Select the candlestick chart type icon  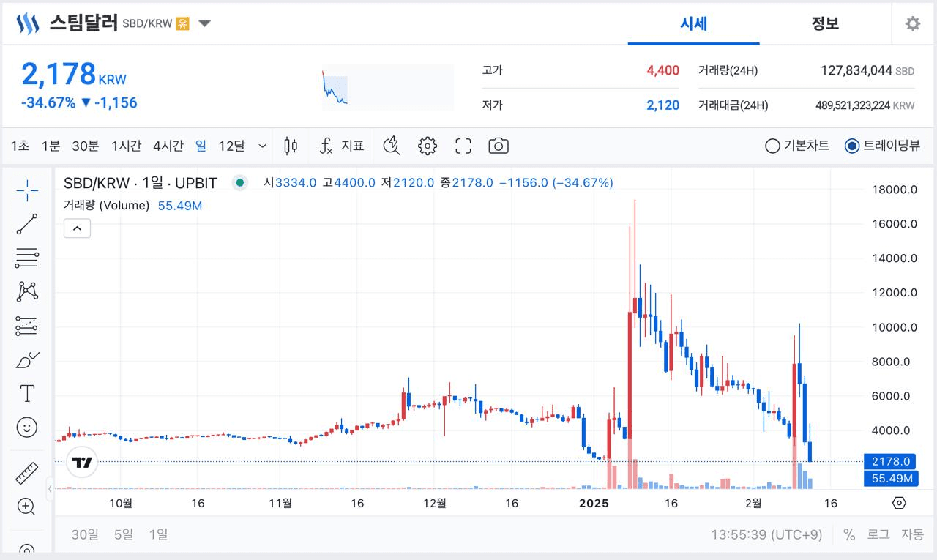pos(291,146)
